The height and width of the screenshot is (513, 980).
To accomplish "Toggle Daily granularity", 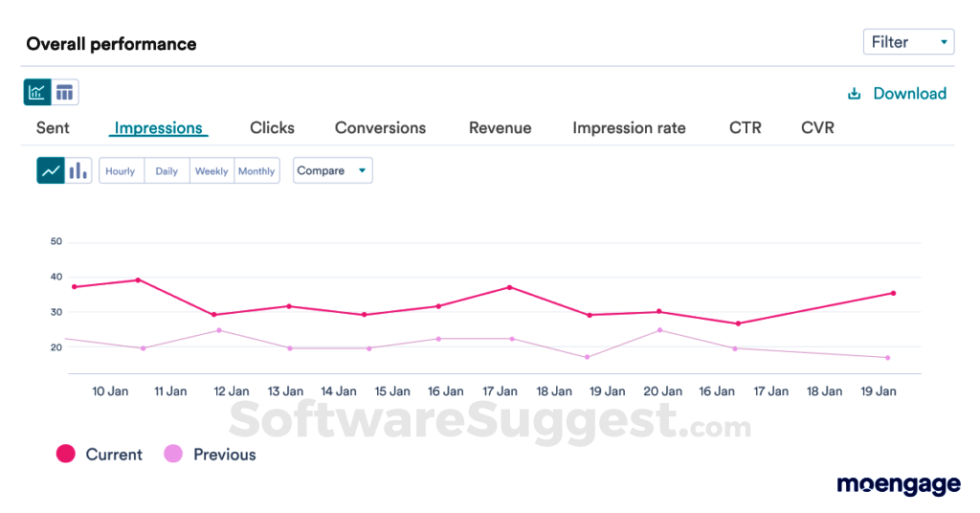I will coord(167,171).
